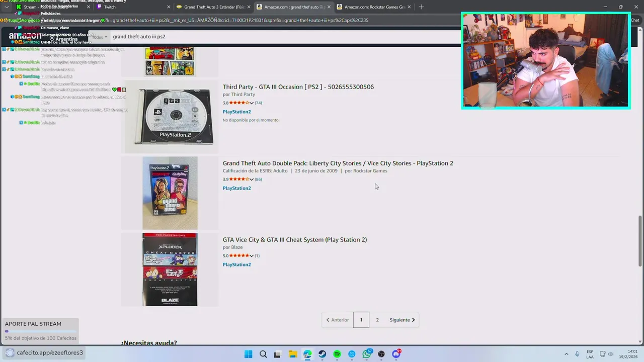Open the Todos search category dropdown
Viewport: 644px width, 362px height.
(x=100, y=37)
